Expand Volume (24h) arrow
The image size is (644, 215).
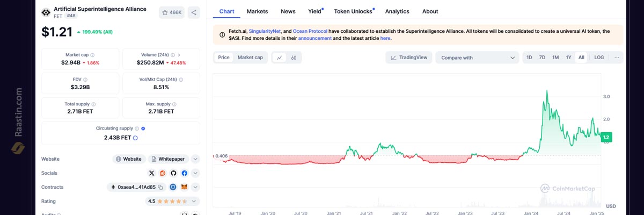pyautogui.click(x=179, y=55)
